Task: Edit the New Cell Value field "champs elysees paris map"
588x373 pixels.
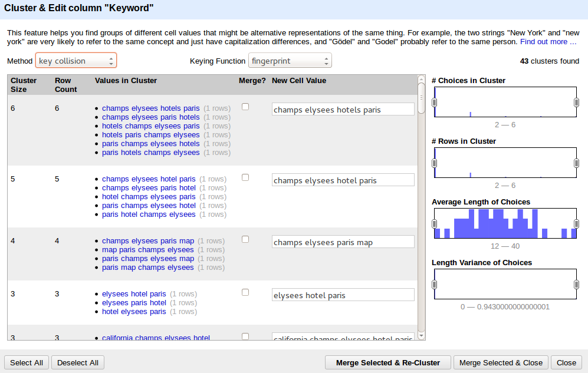Action: click(x=343, y=242)
